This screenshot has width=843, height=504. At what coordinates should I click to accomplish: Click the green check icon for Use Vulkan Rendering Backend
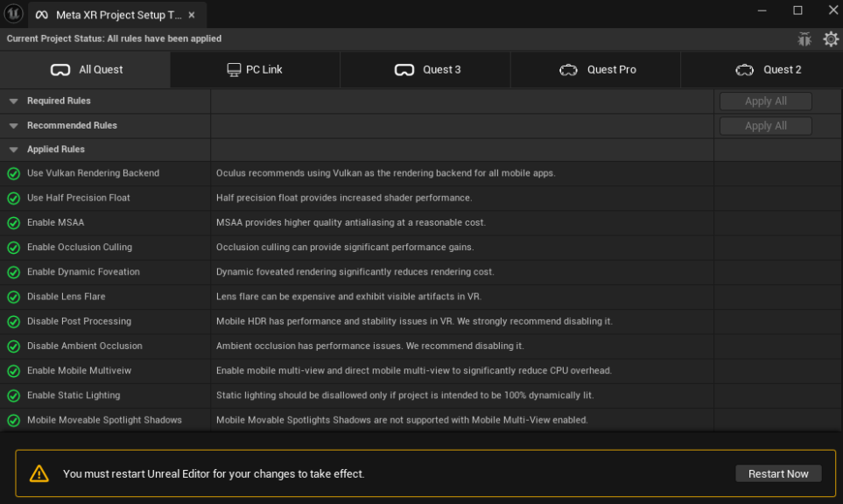click(13, 173)
